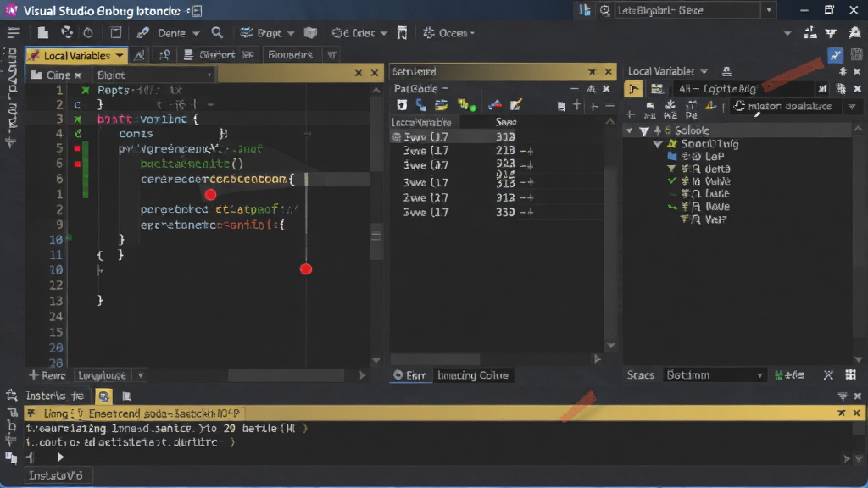The image size is (868, 488).
Task: Open the Blojot combo box
Action: pyautogui.click(x=154, y=75)
